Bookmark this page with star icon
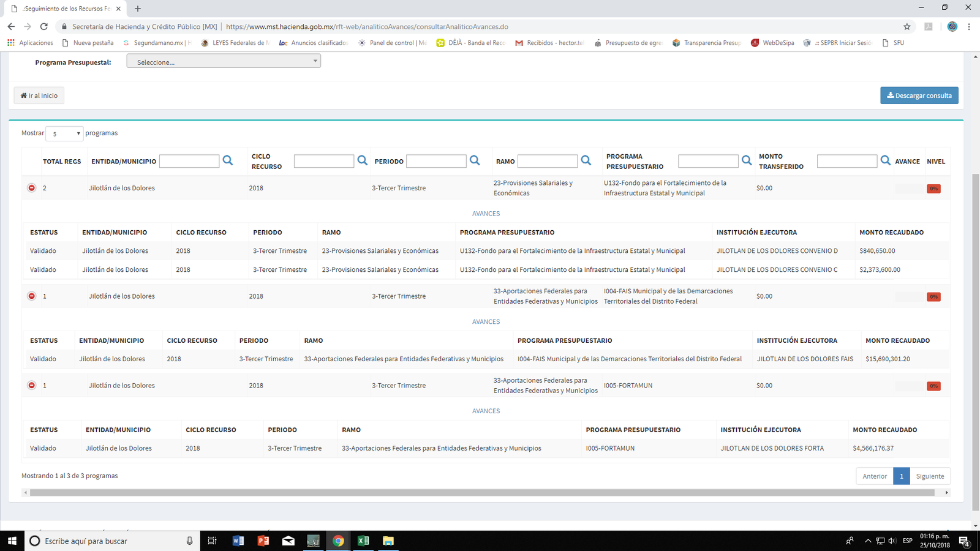Image resolution: width=980 pixels, height=551 pixels. point(907,26)
